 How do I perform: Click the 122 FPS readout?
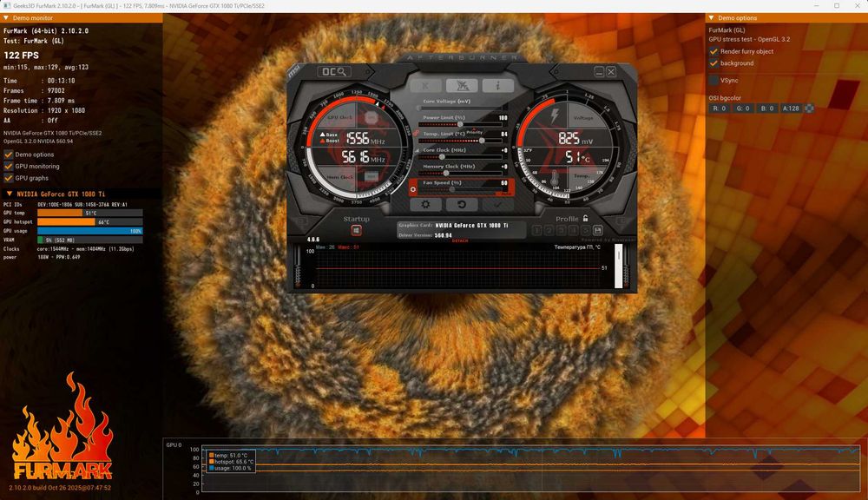[x=21, y=56]
